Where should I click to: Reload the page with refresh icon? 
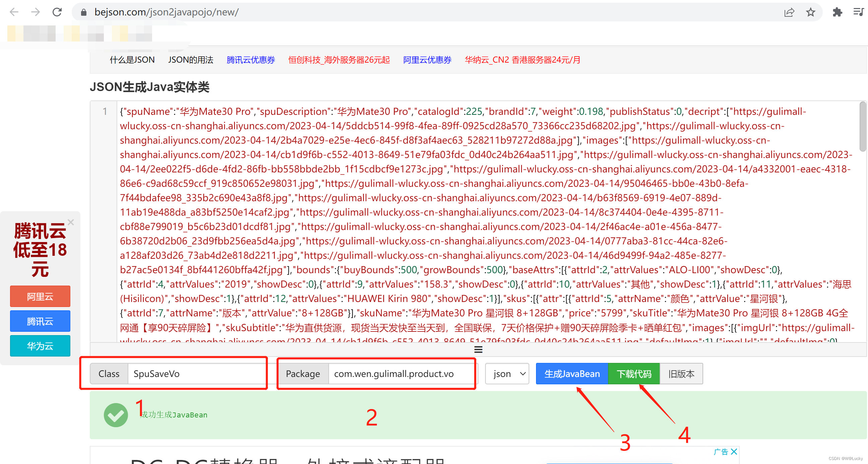(57, 12)
